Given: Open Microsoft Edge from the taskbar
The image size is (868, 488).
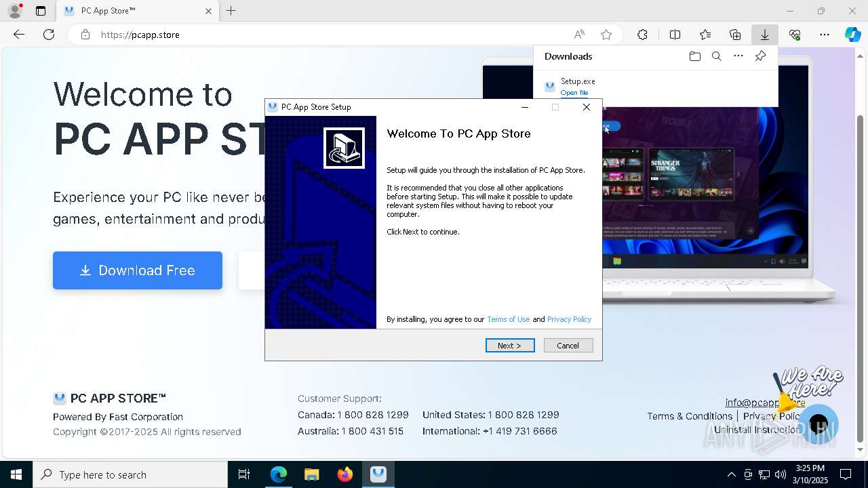Looking at the screenshot, I should [278, 474].
